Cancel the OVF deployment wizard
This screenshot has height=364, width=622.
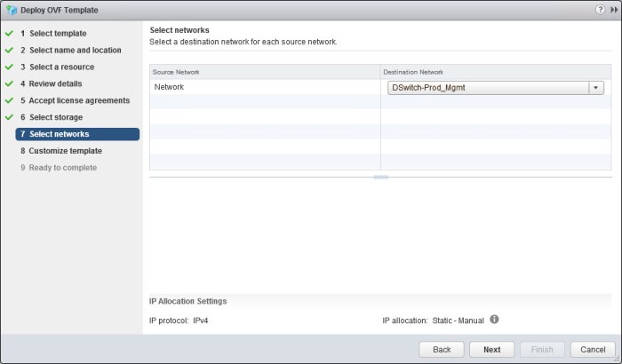tap(593, 350)
